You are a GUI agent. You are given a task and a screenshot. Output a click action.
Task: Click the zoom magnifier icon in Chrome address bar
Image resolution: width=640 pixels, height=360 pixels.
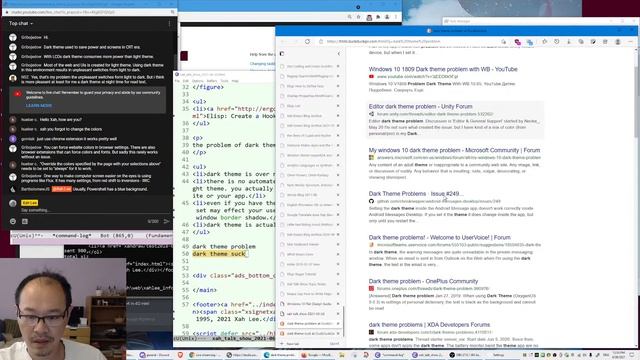point(349,17)
